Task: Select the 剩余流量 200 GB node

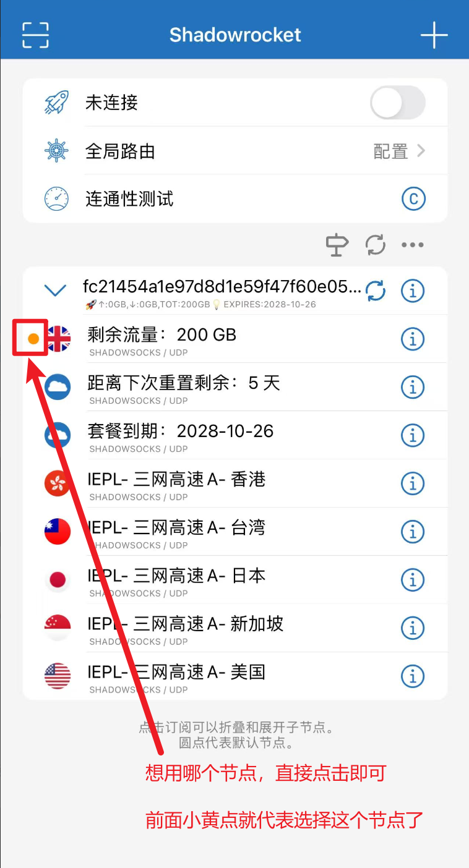Action: 235,339
